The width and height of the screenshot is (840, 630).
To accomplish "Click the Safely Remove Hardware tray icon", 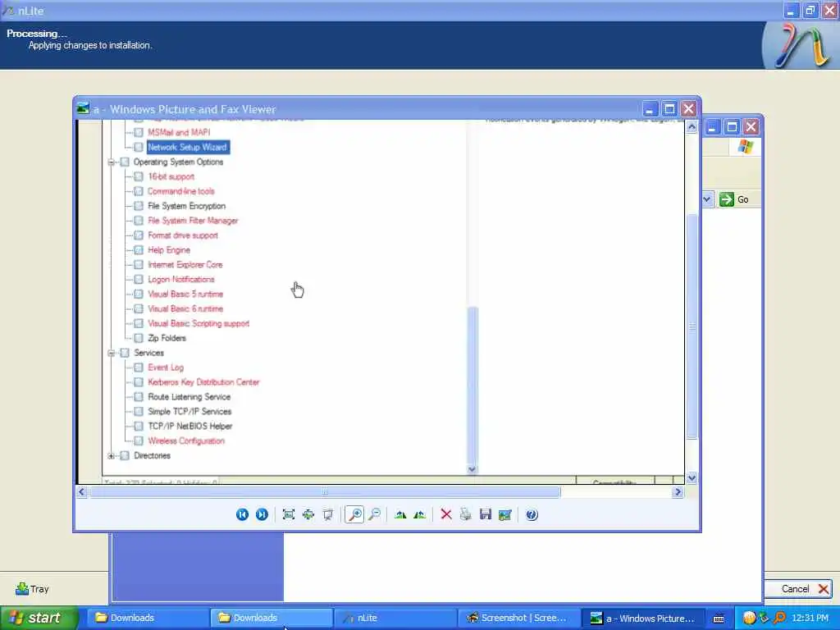I will (764, 618).
